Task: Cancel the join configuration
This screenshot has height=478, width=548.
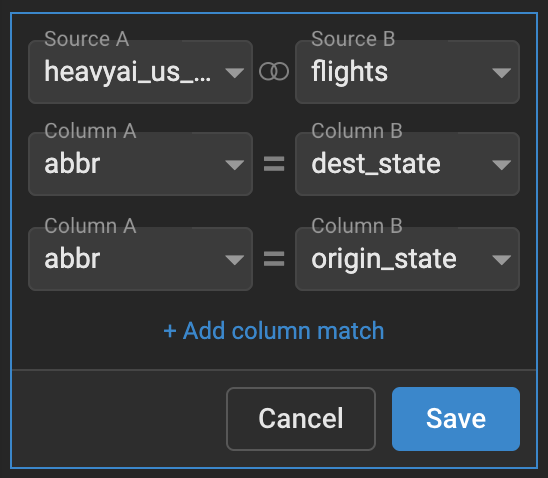Action: pos(301,419)
